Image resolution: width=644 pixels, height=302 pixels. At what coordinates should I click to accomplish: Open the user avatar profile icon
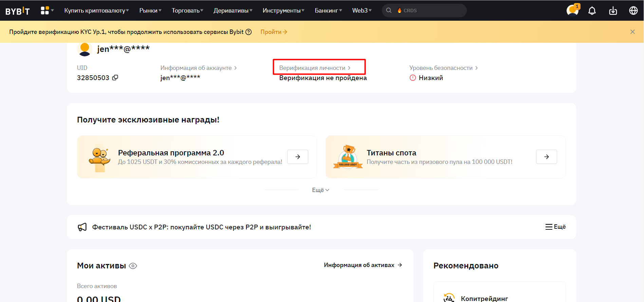pos(573,11)
